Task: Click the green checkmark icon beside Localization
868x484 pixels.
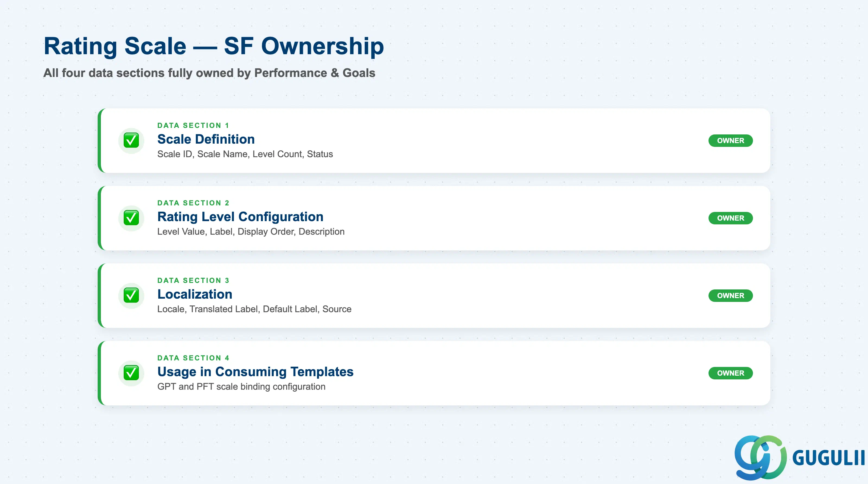Action: pyautogui.click(x=131, y=295)
